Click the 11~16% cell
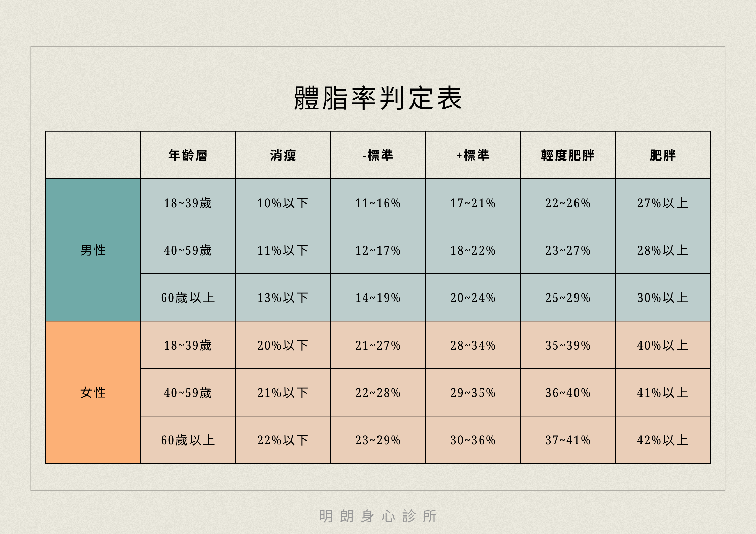The height and width of the screenshot is (534, 756). pos(378,203)
